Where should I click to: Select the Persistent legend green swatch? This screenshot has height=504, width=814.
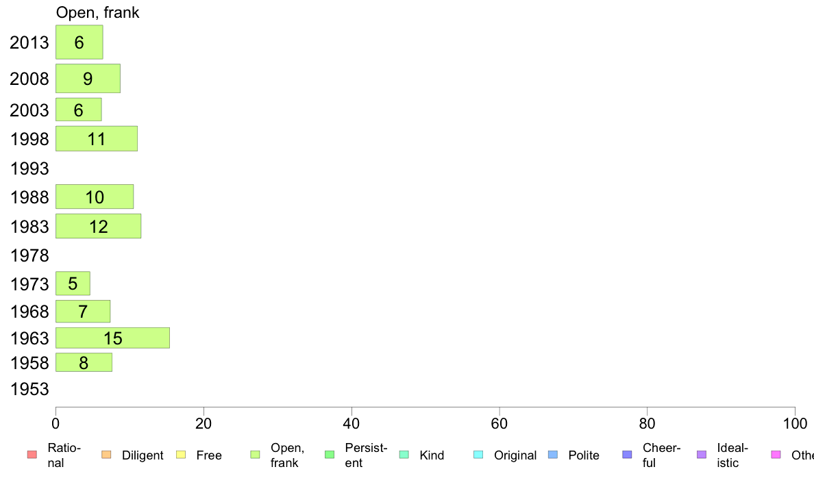click(330, 455)
